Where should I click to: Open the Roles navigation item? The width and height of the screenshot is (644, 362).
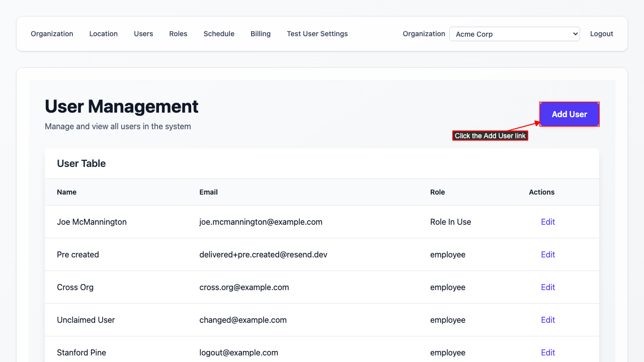point(178,34)
